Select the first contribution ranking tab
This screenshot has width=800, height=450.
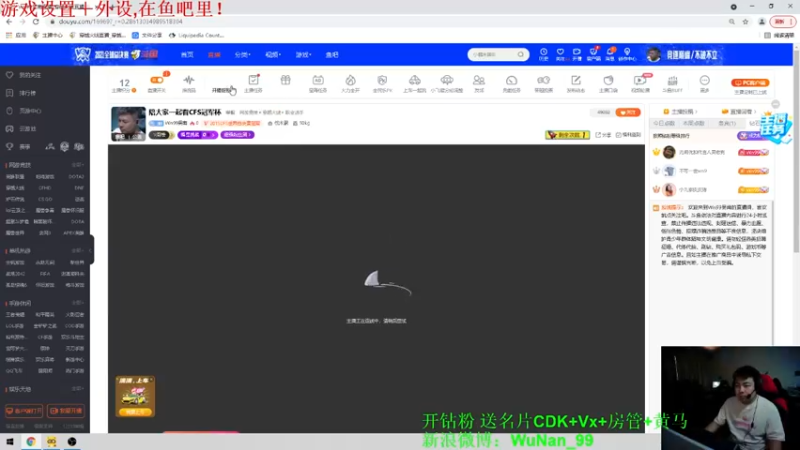pos(664,123)
